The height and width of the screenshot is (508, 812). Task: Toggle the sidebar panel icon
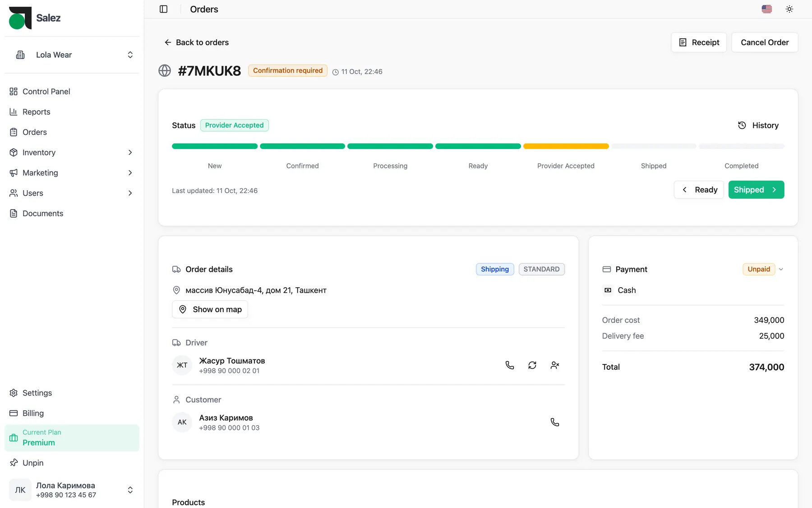click(x=164, y=9)
